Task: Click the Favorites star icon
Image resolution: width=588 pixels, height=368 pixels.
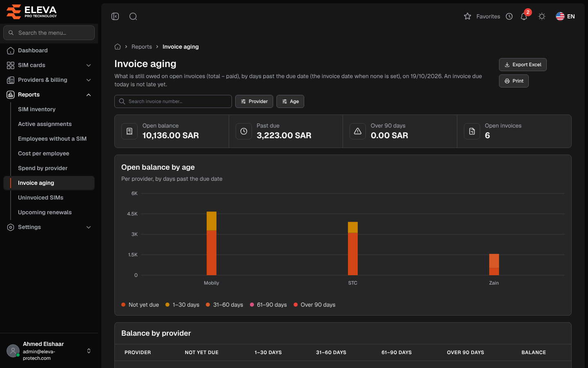Action: pyautogui.click(x=468, y=16)
